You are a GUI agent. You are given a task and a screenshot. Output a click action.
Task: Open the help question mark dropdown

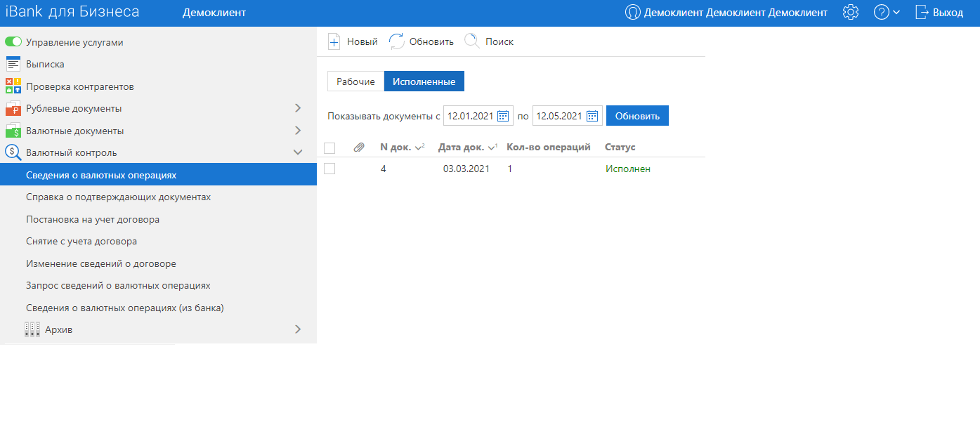pos(887,13)
